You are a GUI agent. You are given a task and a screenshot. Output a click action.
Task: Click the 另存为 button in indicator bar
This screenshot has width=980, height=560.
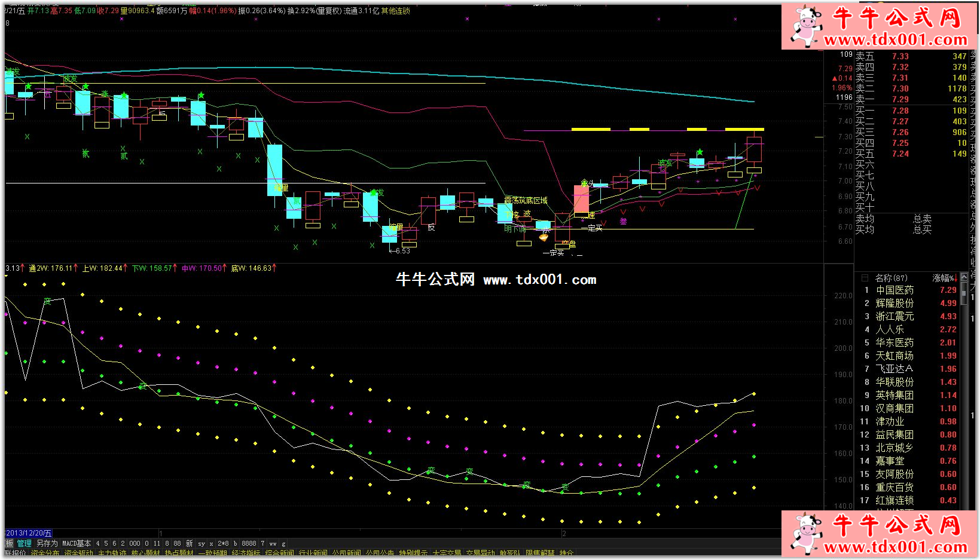[x=47, y=543]
